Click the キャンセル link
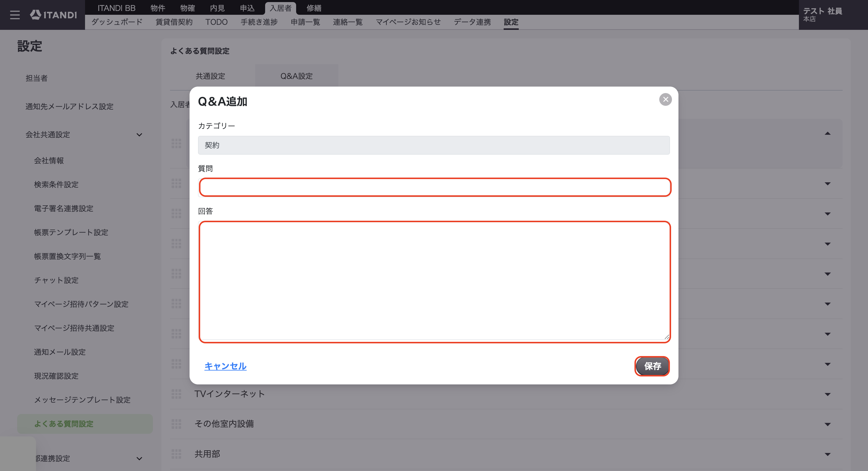Viewport: 868px width, 471px height. click(226, 366)
